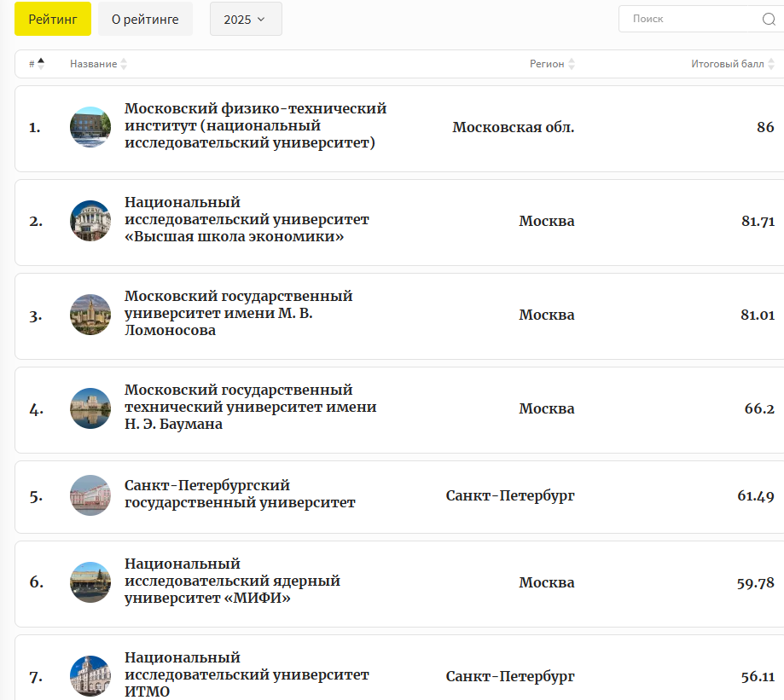Click the ИТМО university logo thumbnail
The width and height of the screenshot is (784, 700).
(90, 676)
